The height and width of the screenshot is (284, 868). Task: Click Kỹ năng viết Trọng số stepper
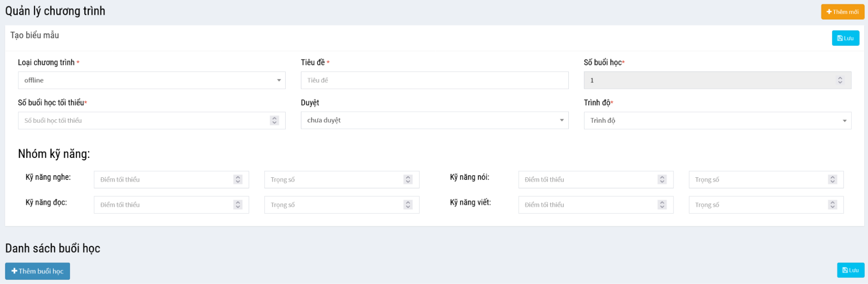pos(832,205)
